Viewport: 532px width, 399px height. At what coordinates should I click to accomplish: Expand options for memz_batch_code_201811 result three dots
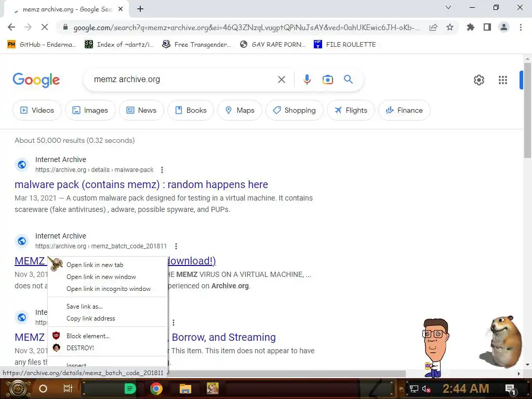click(x=176, y=246)
